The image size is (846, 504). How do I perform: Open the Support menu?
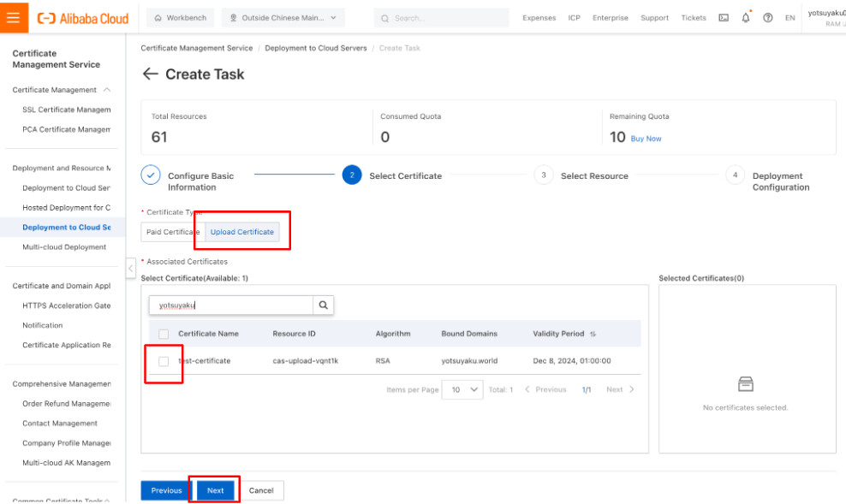pos(654,16)
